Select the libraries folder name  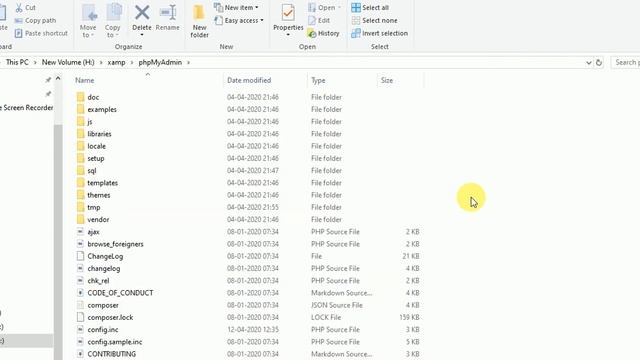tap(99, 134)
